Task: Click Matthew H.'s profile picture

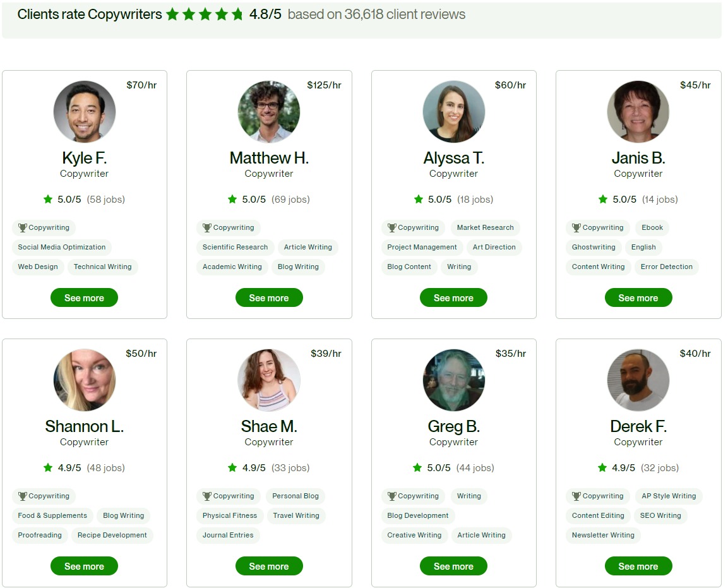Action: tap(269, 111)
